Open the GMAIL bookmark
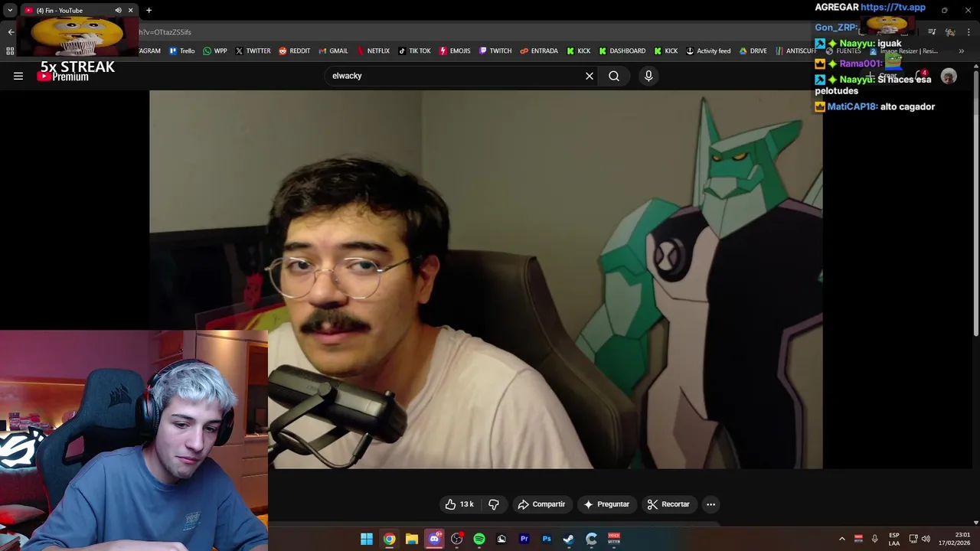Viewport: 980px width, 551px height. pyautogui.click(x=333, y=51)
